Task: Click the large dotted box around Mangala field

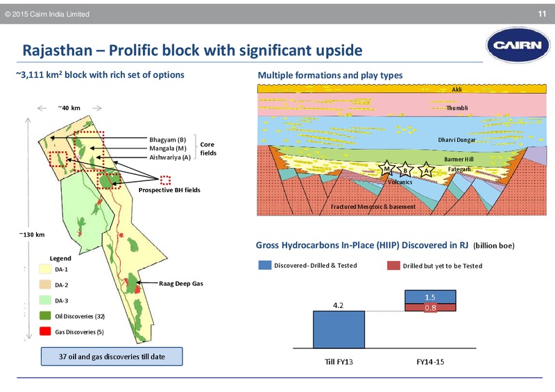Action: click(89, 151)
